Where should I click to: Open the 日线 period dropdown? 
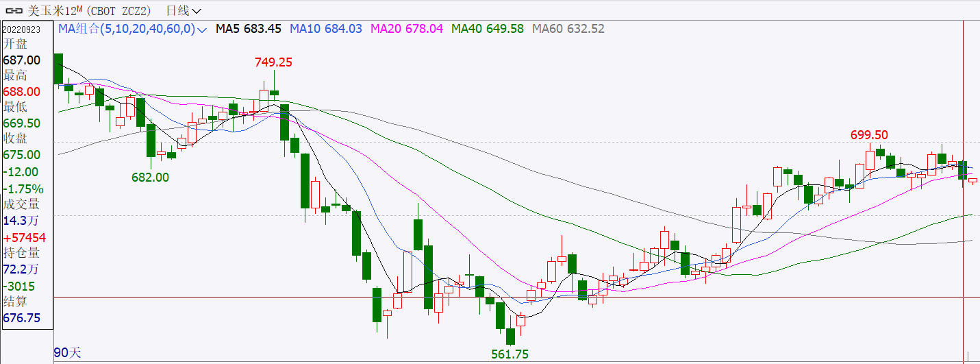[x=184, y=11]
